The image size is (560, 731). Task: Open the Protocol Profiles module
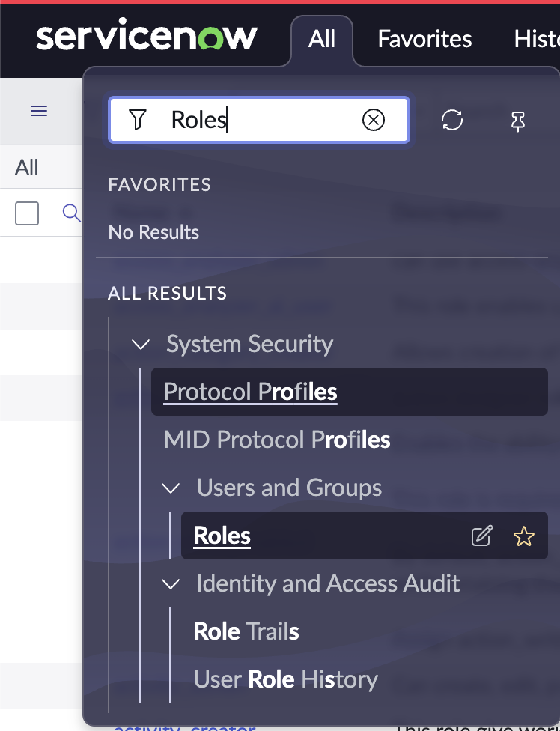click(x=250, y=392)
